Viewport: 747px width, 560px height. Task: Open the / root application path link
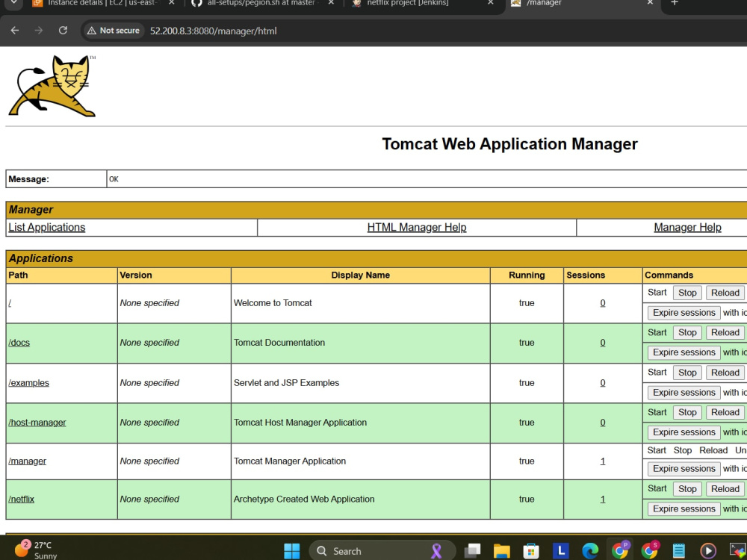tap(10, 303)
